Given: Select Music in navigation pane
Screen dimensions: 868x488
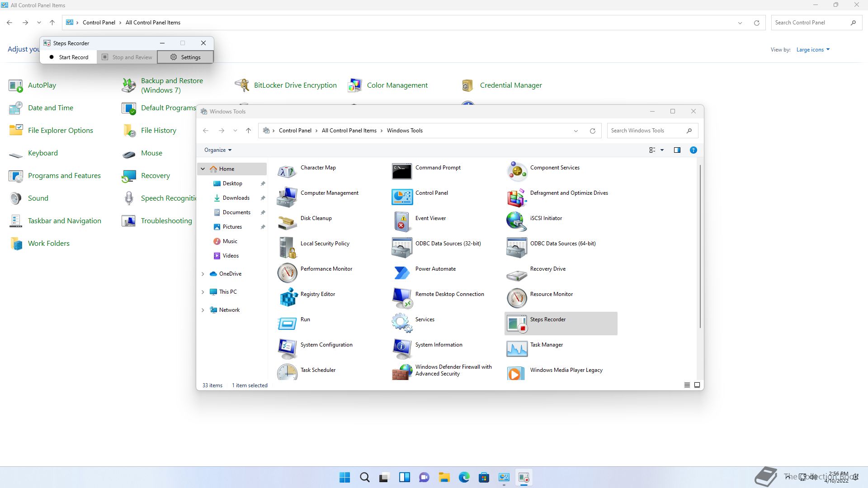Looking at the screenshot, I should click(230, 241).
